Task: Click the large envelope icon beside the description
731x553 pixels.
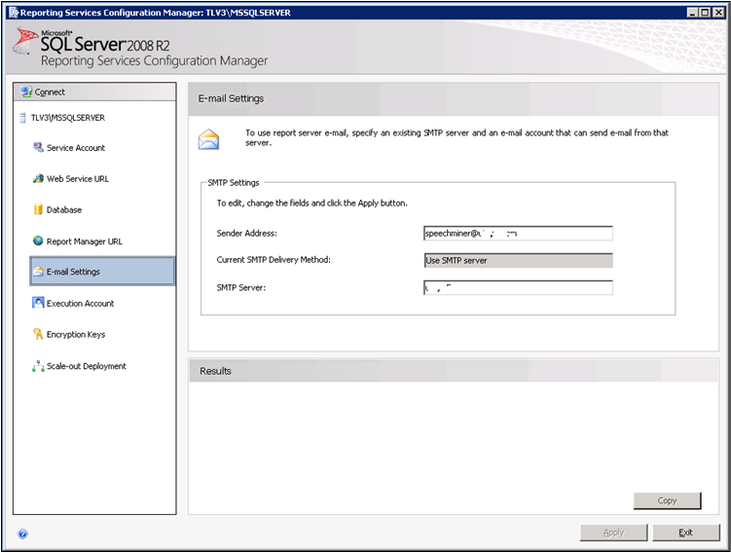Action: (x=208, y=139)
